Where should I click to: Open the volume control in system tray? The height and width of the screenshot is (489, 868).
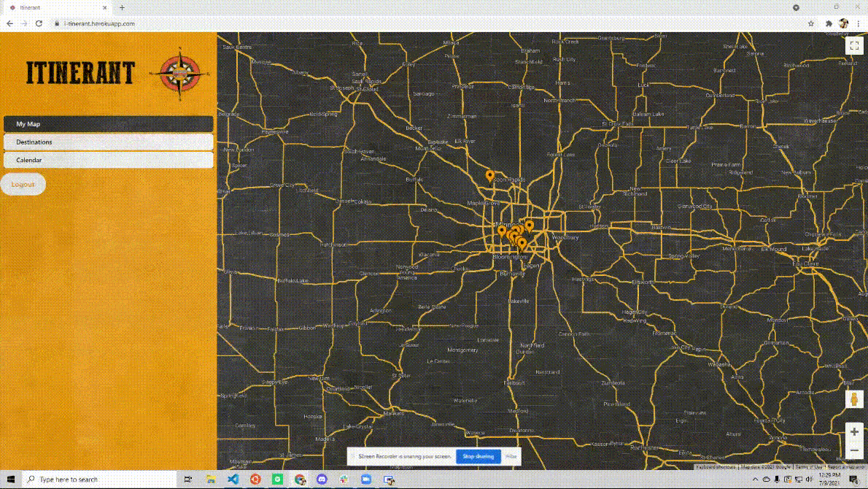coord(809,479)
